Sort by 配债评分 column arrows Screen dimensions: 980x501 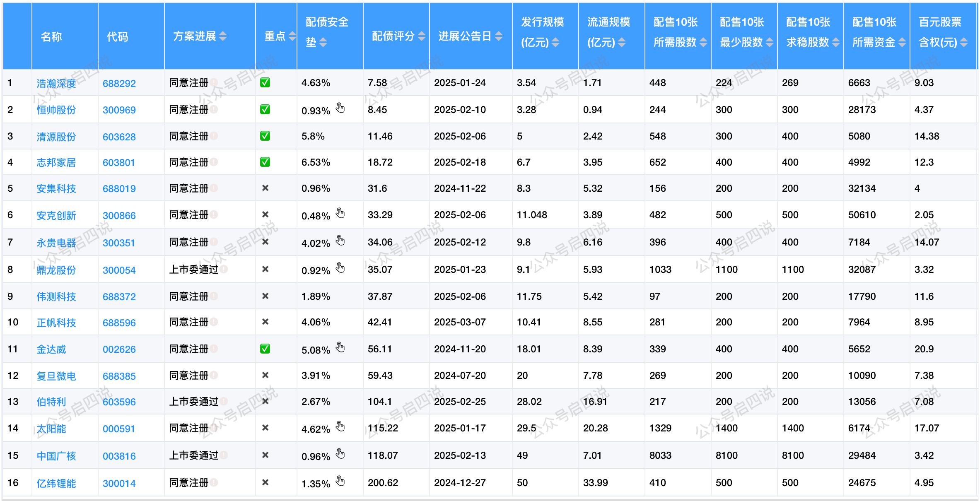pyautogui.click(x=422, y=36)
